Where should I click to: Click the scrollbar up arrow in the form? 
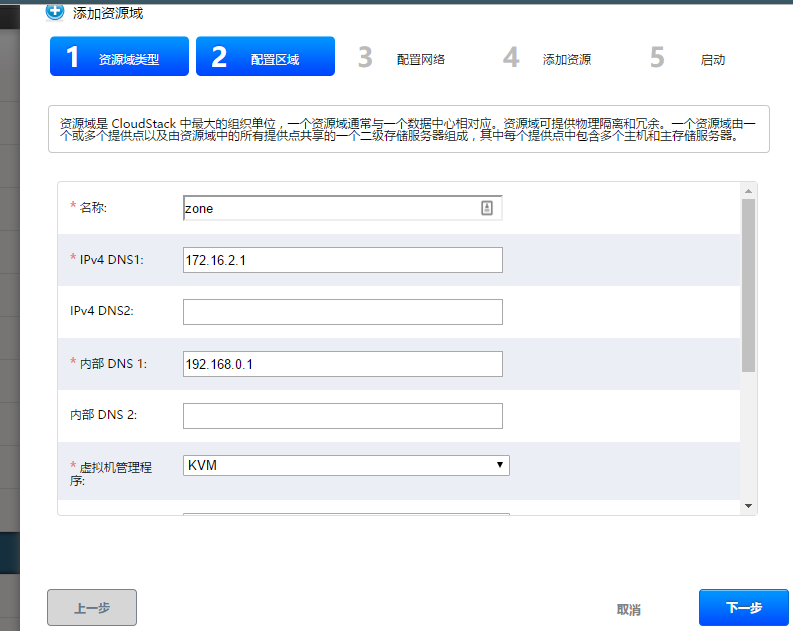748,190
